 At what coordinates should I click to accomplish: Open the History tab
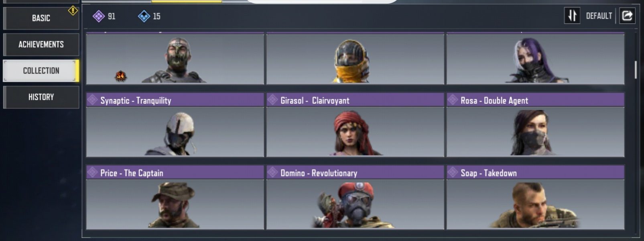(x=41, y=97)
